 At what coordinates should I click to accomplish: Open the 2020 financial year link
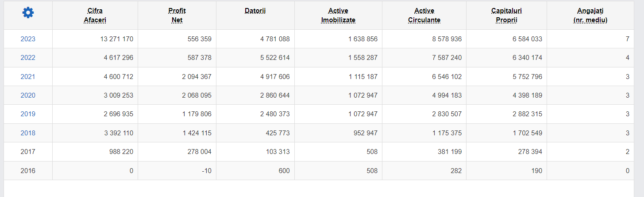tap(28, 95)
